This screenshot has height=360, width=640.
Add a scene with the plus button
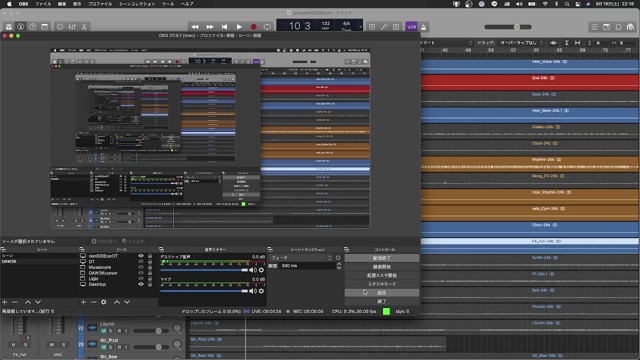5,302
